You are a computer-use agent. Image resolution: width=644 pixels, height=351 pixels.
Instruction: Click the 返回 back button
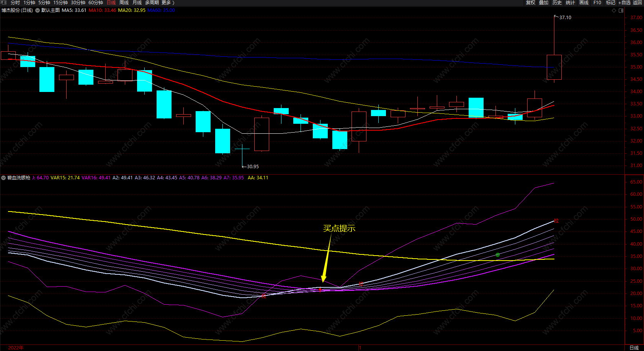[637, 3]
